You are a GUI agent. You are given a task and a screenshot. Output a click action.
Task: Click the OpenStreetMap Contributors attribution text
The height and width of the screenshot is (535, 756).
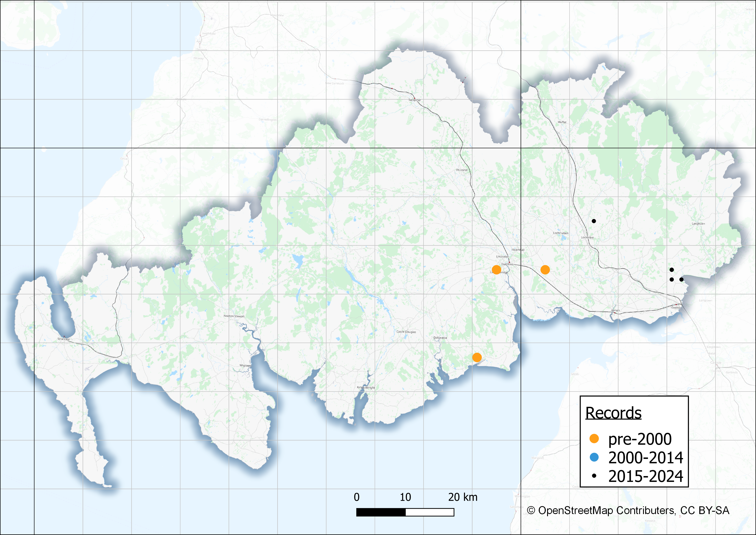coord(628,510)
